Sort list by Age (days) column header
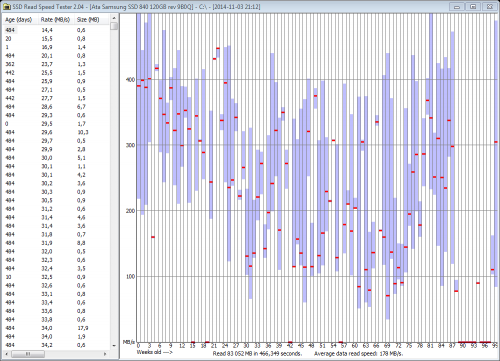 point(20,20)
